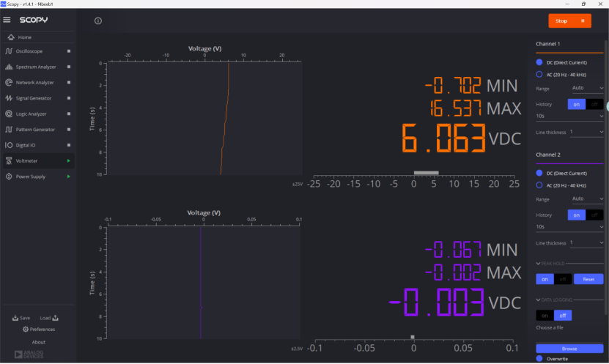Open Network Analyzer instrument
The height and width of the screenshot is (364, 609).
point(38,82)
